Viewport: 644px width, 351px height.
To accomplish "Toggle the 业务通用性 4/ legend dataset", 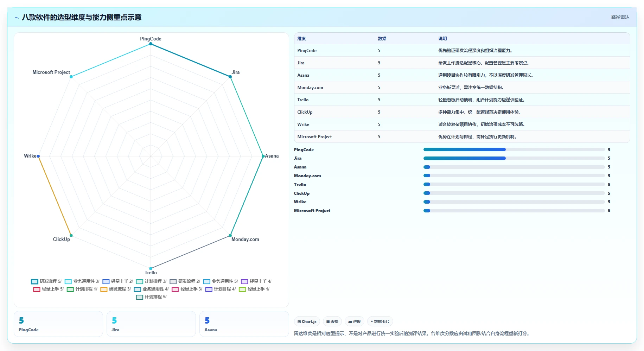I will tap(151, 289).
